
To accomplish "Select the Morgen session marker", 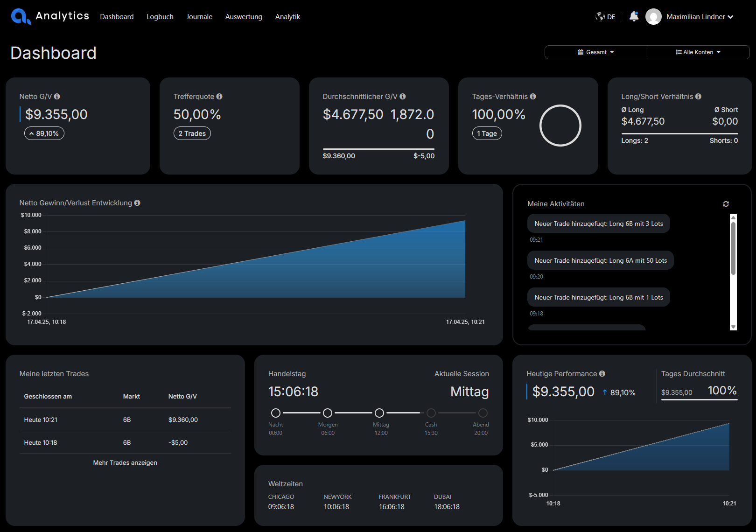I will pyautogui.click(x=328, y=413).
